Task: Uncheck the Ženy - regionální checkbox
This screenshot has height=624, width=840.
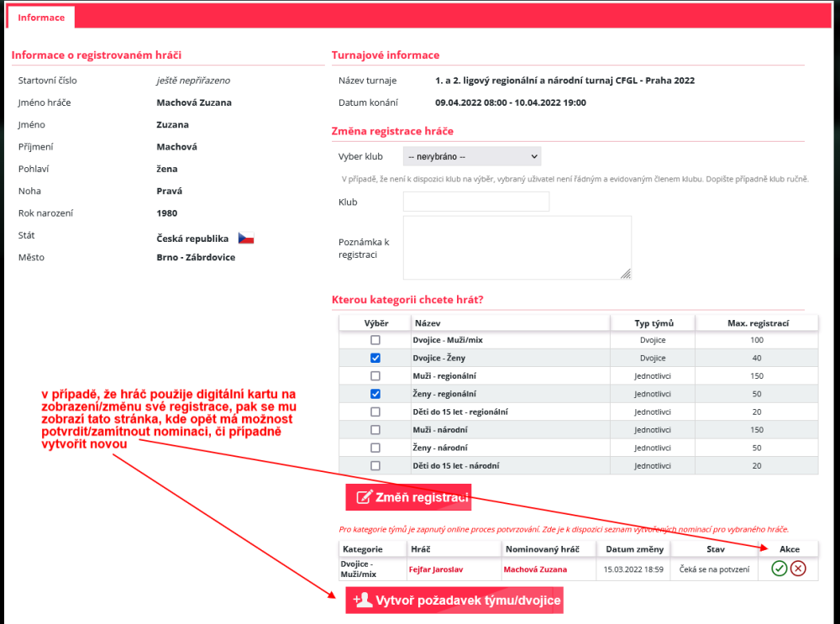Action: (375, 394)
